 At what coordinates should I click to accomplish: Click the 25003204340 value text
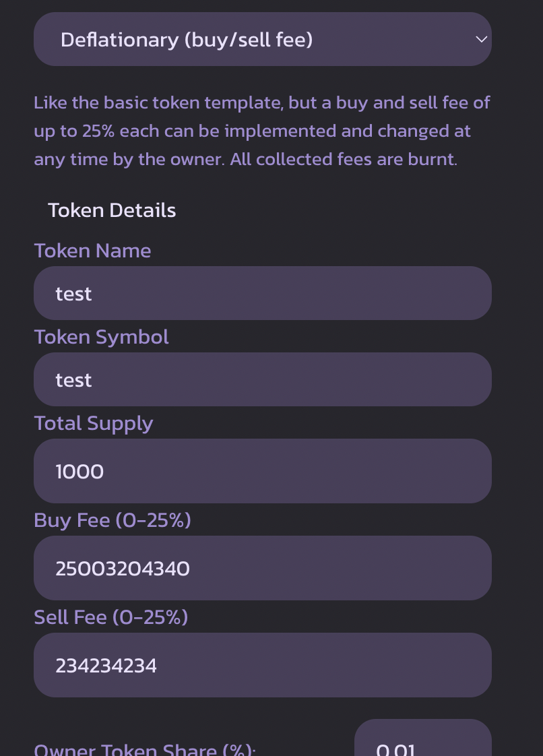click(123, 569)
